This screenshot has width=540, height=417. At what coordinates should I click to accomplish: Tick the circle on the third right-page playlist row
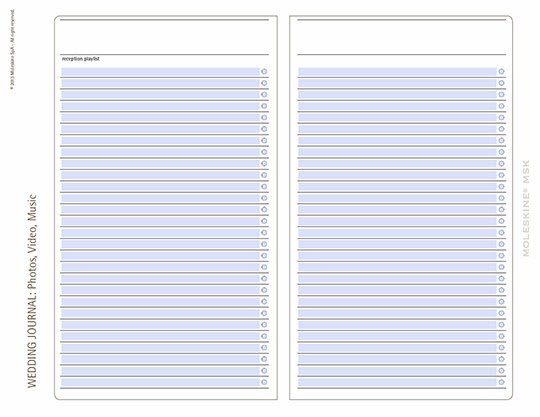click(x=501, y=94)
